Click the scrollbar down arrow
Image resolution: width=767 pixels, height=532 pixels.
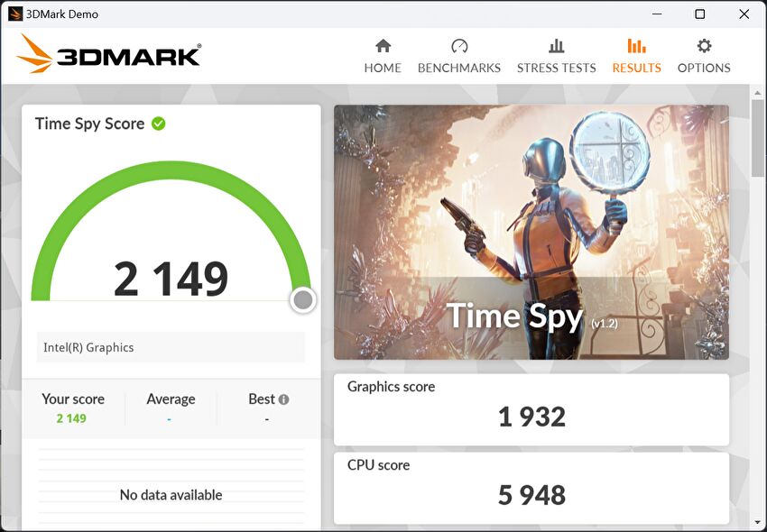758,521
